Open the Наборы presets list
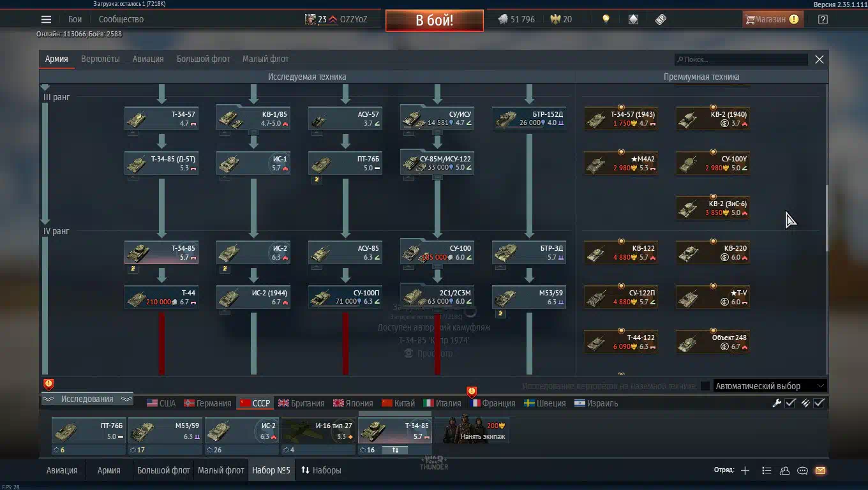 [321, 470]
